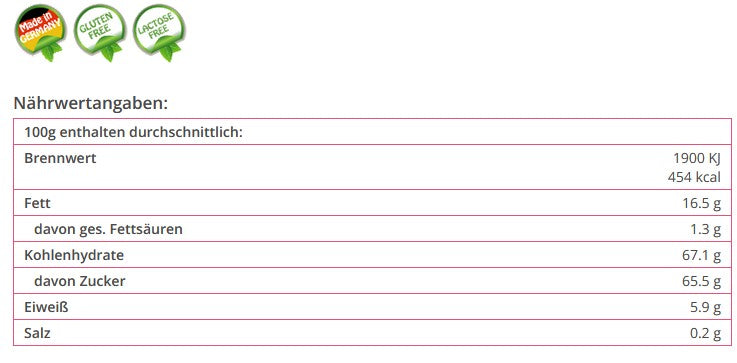
Task: Click the Gluten Free badge
Action: pyautogui.click(x=100, y=32)
